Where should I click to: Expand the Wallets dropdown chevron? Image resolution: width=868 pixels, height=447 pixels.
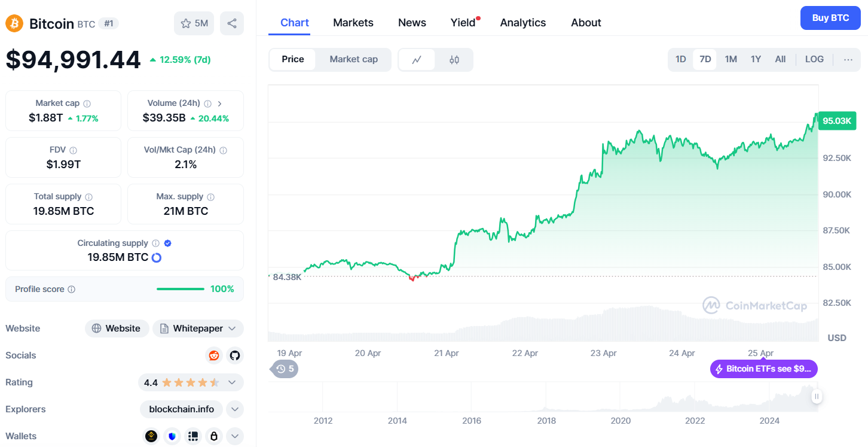coord(235,436)
